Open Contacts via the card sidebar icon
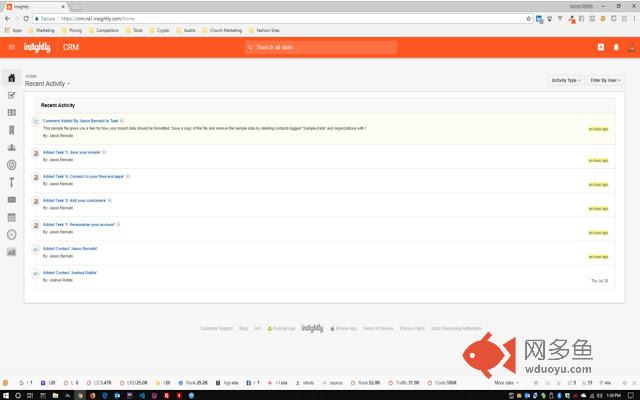The width and height of the screenshot is (640, 400). point(11,112)
